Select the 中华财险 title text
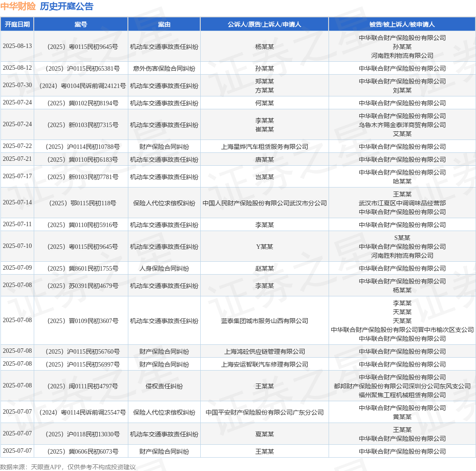Image resolution: width=476 pixels, height=471 pixels. (x=18, y=6)
